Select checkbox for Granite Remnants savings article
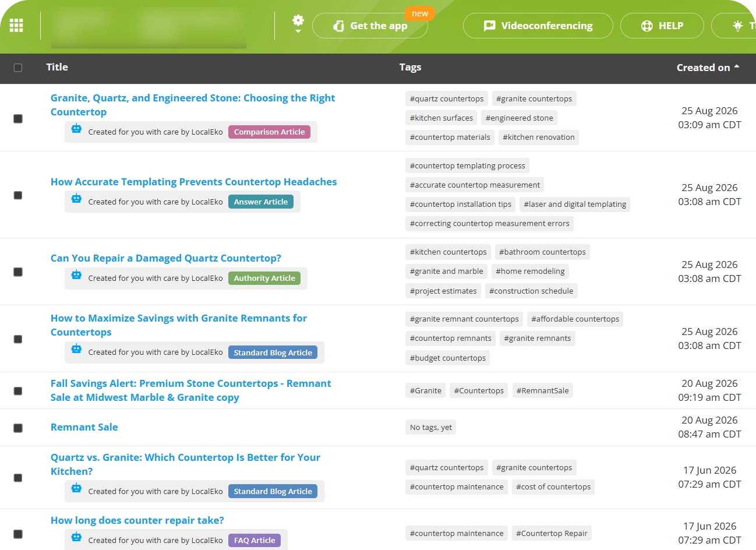 pyautogui.click(x=18, y=339)
